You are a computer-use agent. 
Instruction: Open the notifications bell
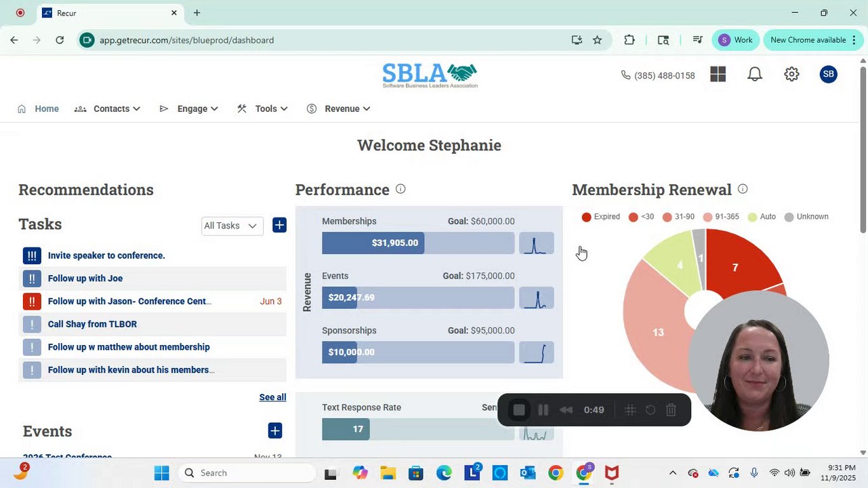(755, 75)
